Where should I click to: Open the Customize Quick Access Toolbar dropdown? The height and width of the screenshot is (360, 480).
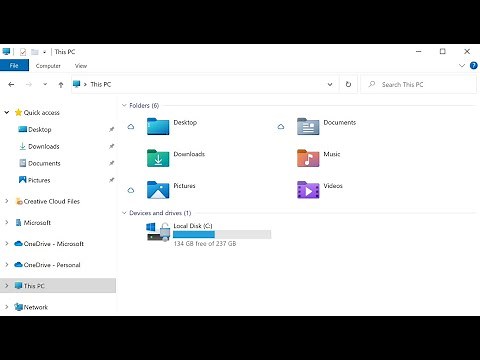tap(44, 52)
